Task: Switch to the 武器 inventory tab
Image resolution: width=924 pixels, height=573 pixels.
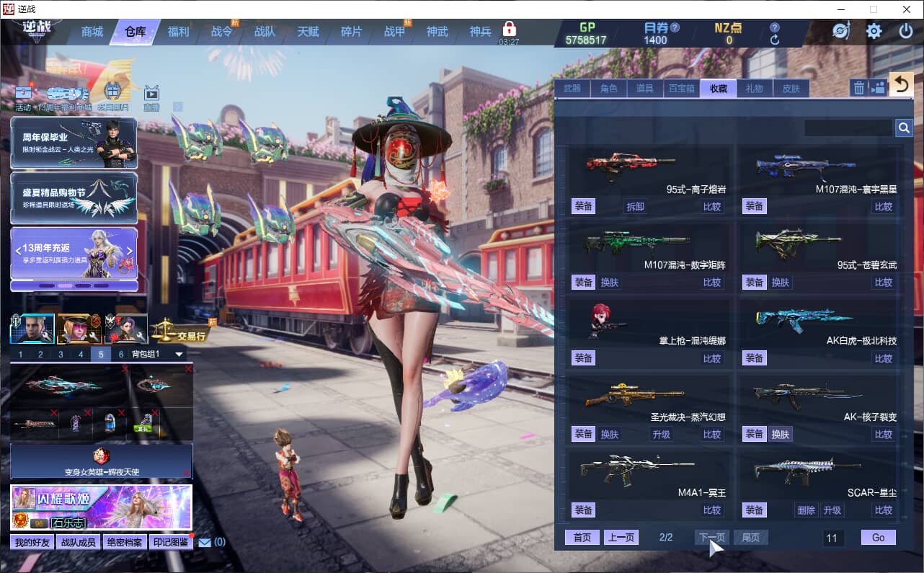Action: tap(572, 89)
